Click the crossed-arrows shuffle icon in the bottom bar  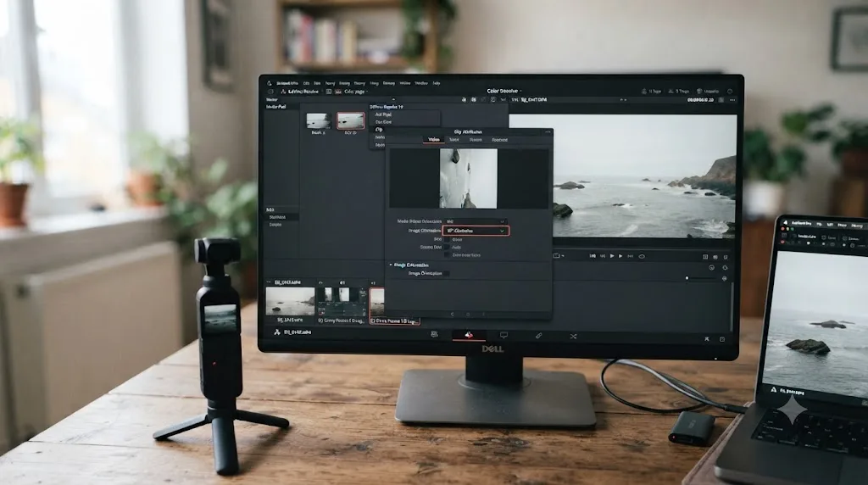click(x=573, y=336)
